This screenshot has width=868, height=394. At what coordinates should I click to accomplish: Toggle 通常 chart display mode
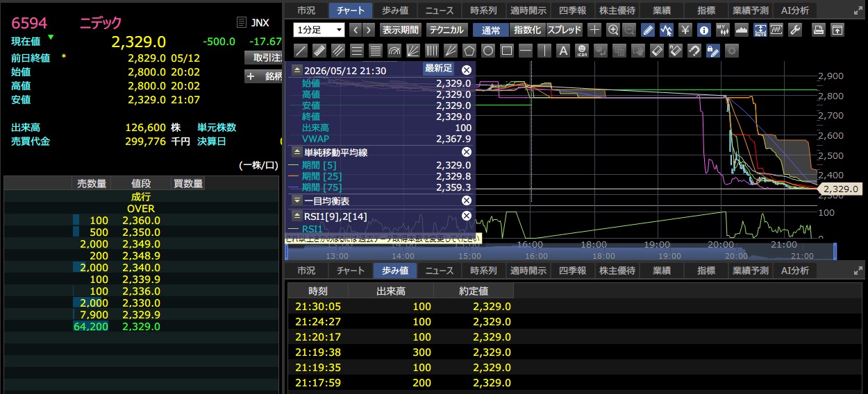click(491, 30)
